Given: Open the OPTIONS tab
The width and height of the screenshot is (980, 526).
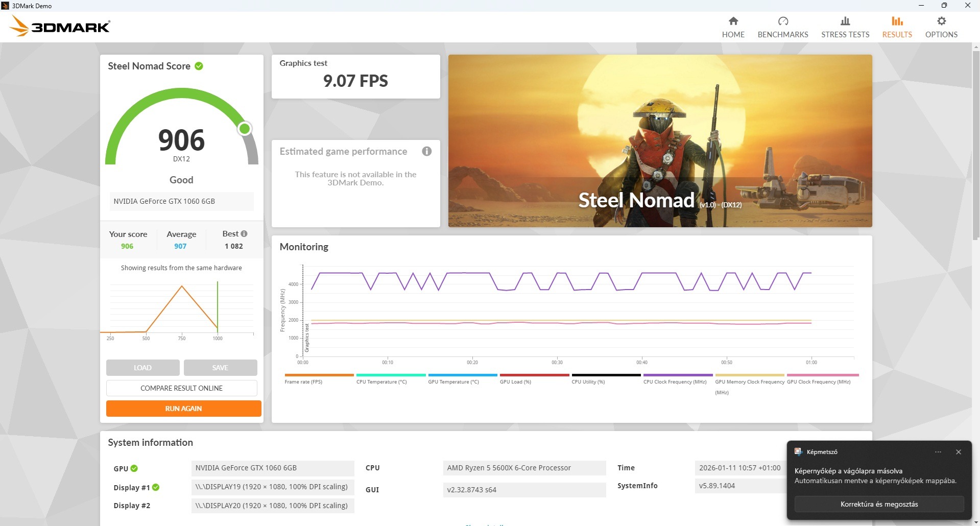Looking at the screenshot, I should tap(941, 27).
